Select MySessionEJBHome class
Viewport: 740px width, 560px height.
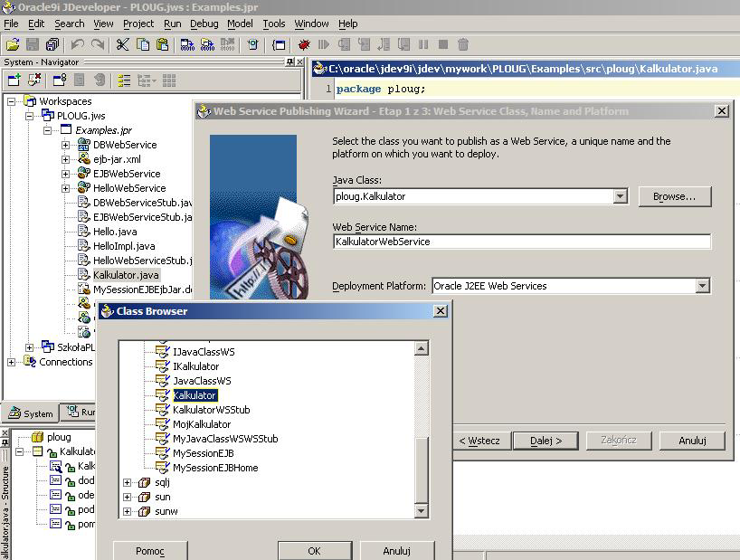coord(215,468)
